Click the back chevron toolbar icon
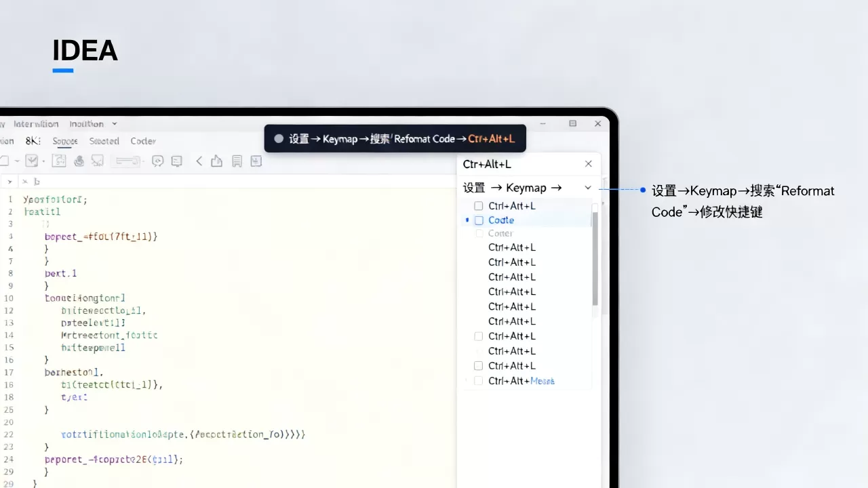 (199, 161)
